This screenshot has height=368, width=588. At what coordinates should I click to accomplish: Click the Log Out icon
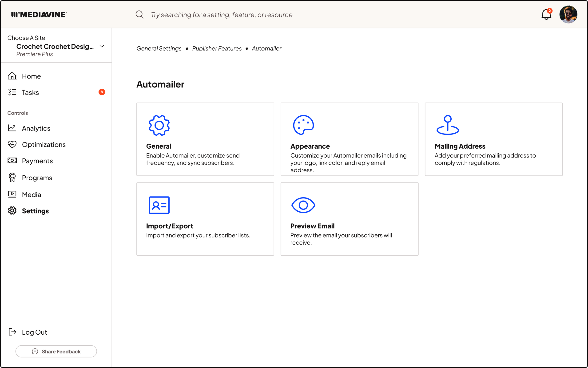(12, 332)
